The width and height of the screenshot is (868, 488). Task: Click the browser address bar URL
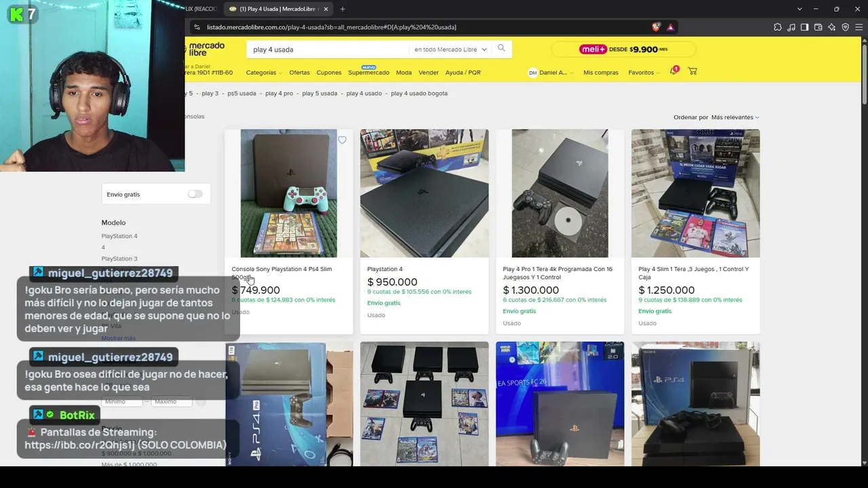click(332, 27)
